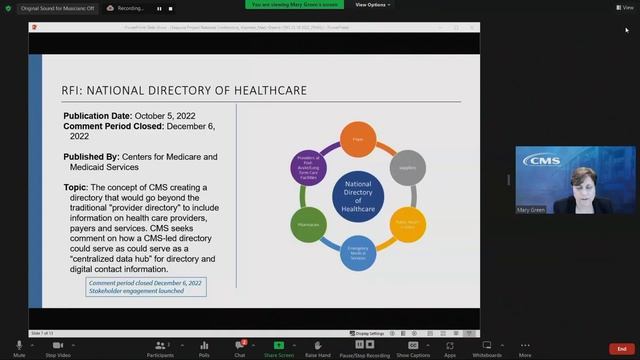
Task: Open share options arrow beside Share Screen
Action: (x=294, y=345)
